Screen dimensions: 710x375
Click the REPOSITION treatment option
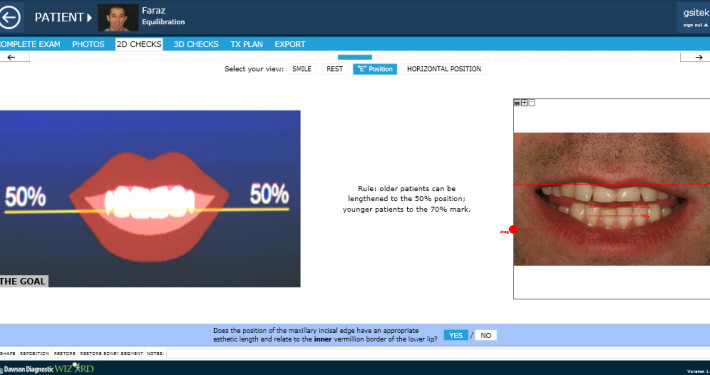(34, 353)
